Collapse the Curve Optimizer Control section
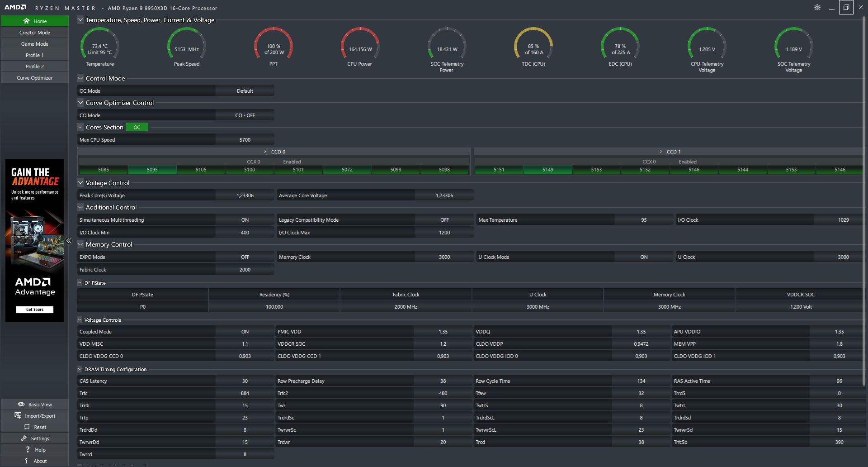868x467 pixels. [80, 102]
